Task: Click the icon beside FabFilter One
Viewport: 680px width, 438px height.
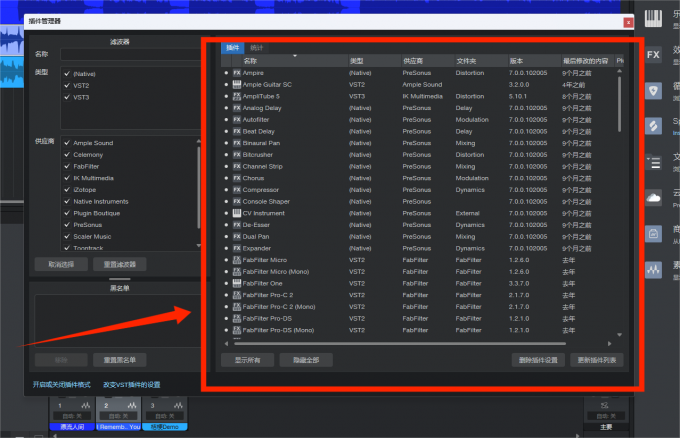Action: pos(237,283)
